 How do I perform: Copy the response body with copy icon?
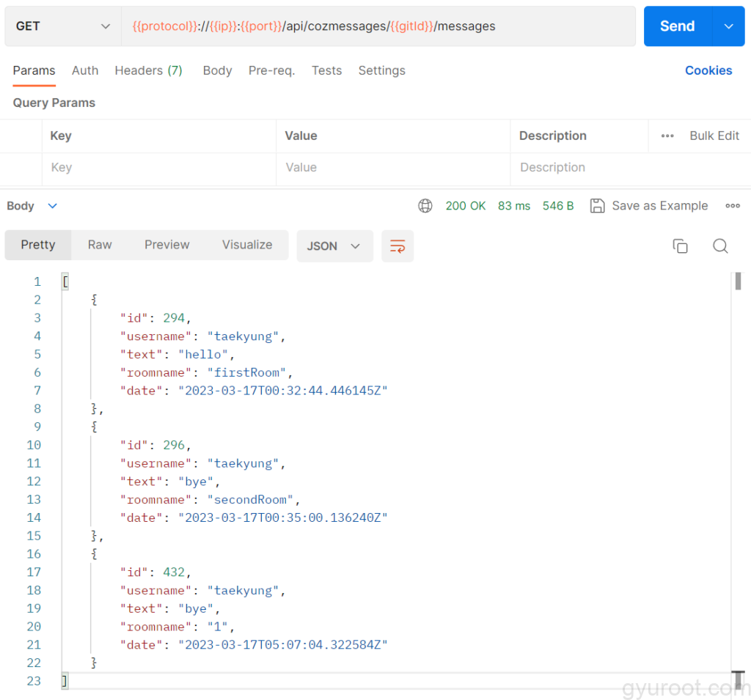681,246
